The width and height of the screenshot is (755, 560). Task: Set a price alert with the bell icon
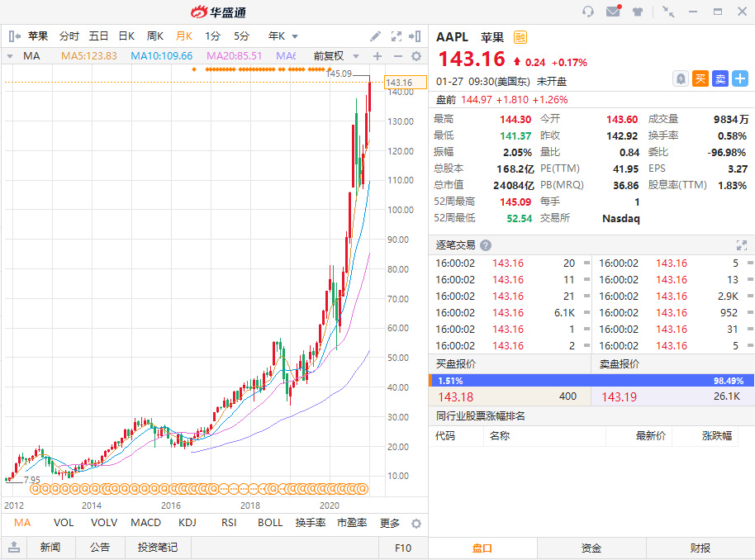click(x=681, y=78)
